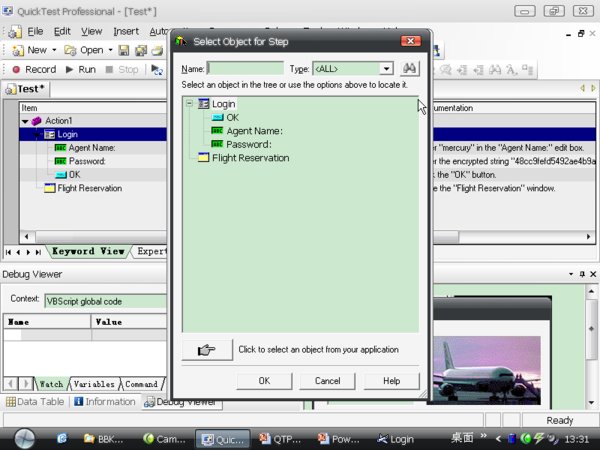Open the Insert menu

[x=126, y=31]
